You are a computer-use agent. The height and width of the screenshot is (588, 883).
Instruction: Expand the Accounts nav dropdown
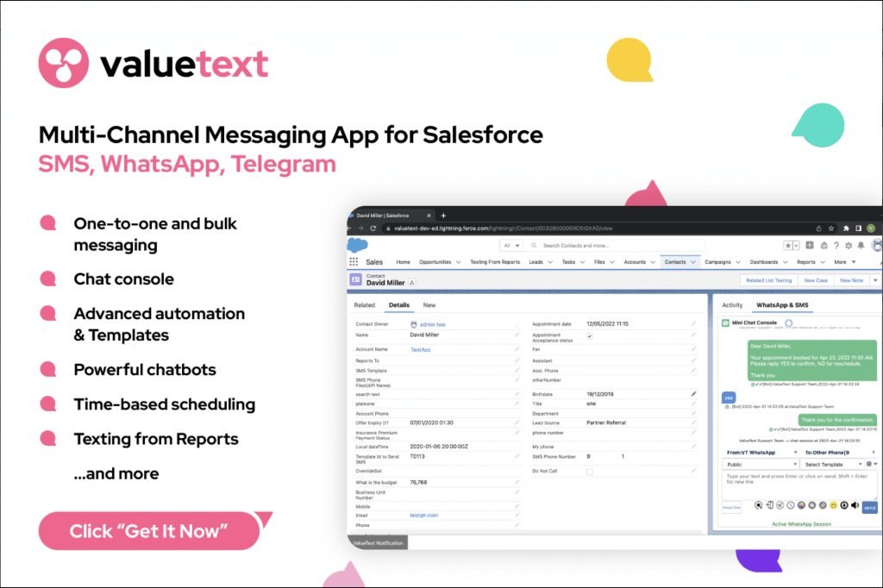click(653, 262)
